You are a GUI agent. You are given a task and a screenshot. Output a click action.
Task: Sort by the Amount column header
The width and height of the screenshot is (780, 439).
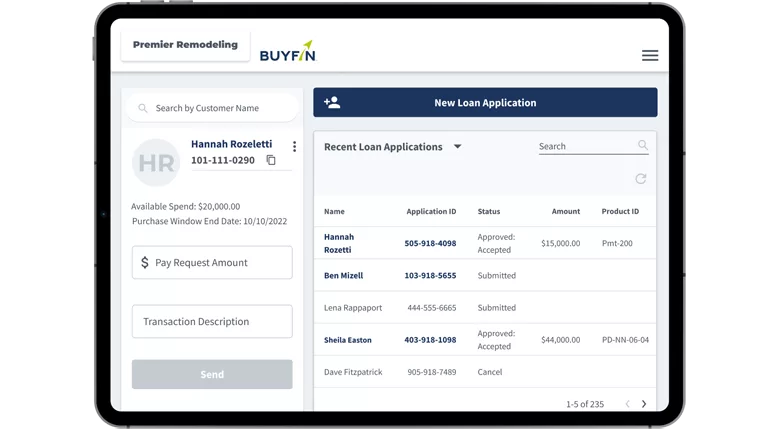coord(566,212)
